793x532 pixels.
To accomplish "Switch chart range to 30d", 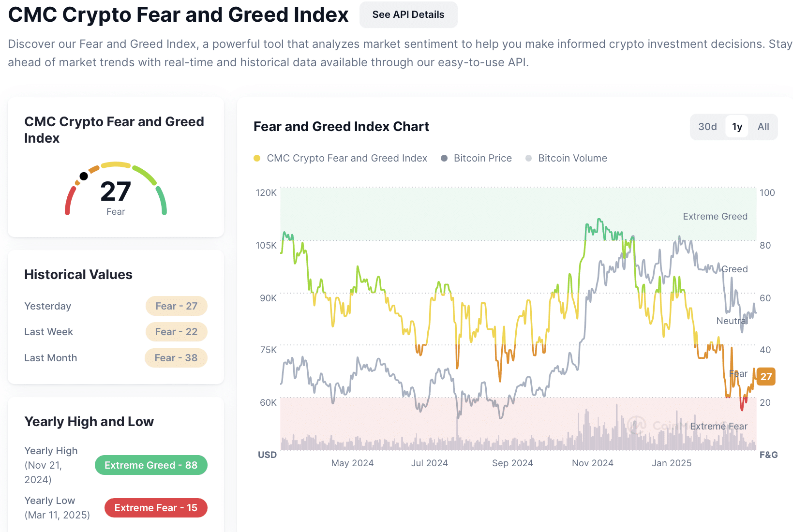I will pyautogui.click(x=707, y=127).
